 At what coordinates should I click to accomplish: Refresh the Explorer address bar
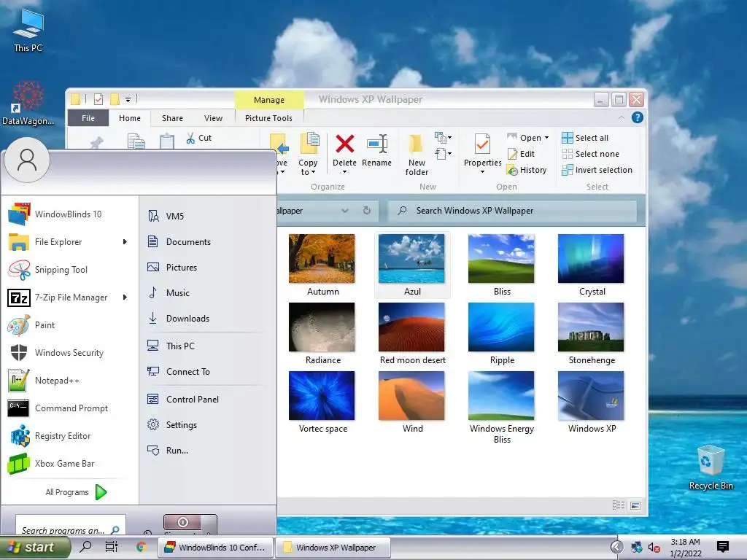point(366,211)
